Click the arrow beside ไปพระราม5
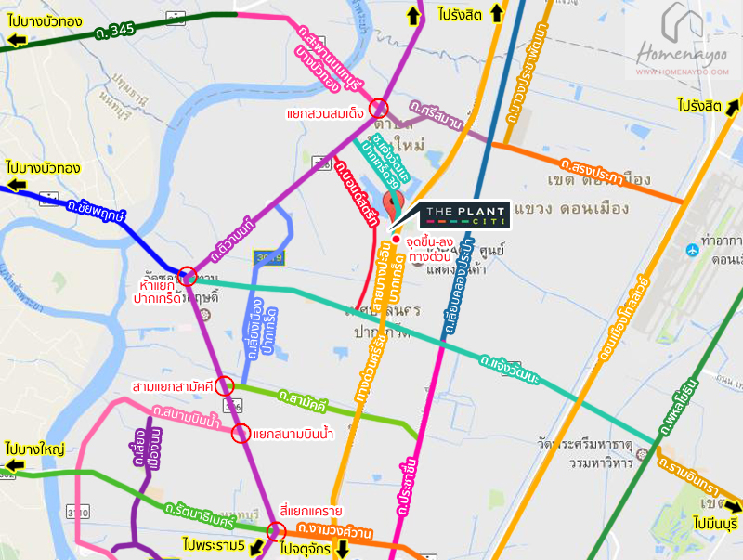This screenshot has height=560, width=743. click(256, 547)
